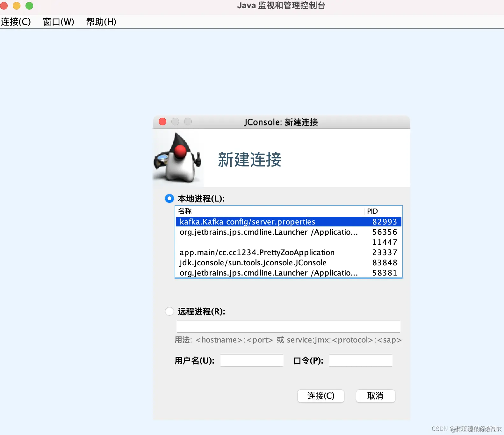
Task: Focus the 用户名(U) username field
Action: coord(251,360)
